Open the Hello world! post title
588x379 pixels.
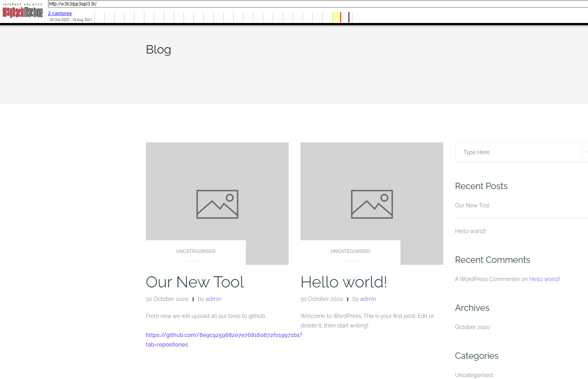point(343,282)
